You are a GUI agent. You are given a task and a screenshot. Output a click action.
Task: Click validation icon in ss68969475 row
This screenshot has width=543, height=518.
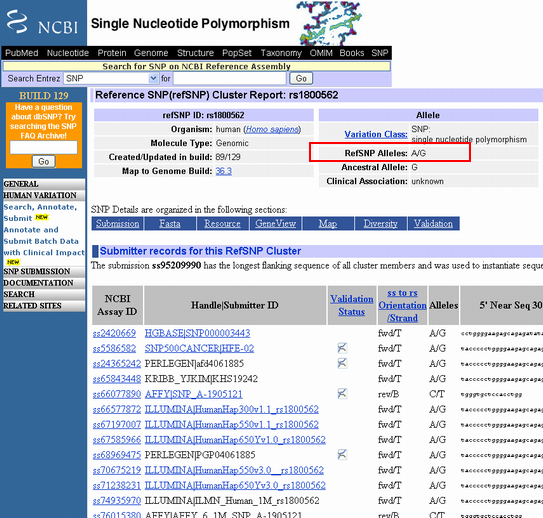[x=342, y=454]
